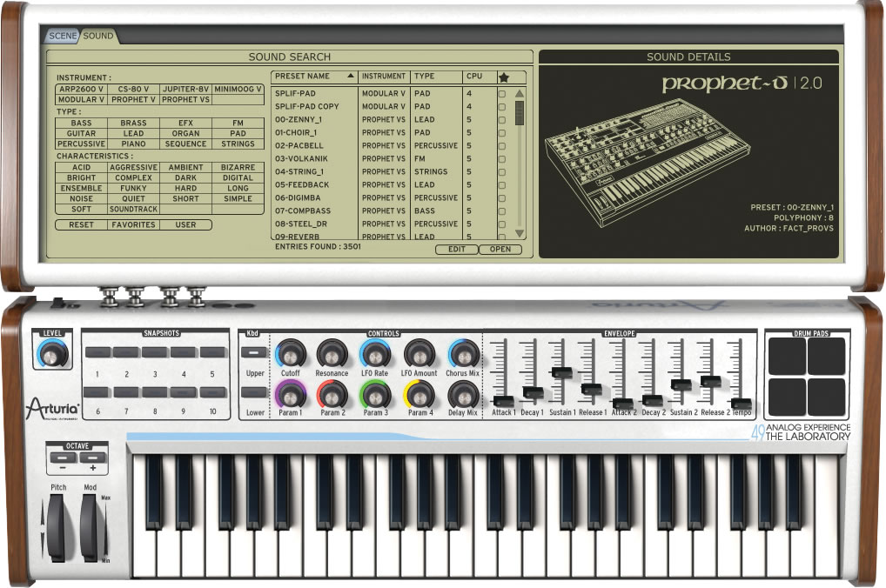The width and height of the screenshot is (886, 588).
Task: Click the LFO Amount knob
Action: pos(420,354)
